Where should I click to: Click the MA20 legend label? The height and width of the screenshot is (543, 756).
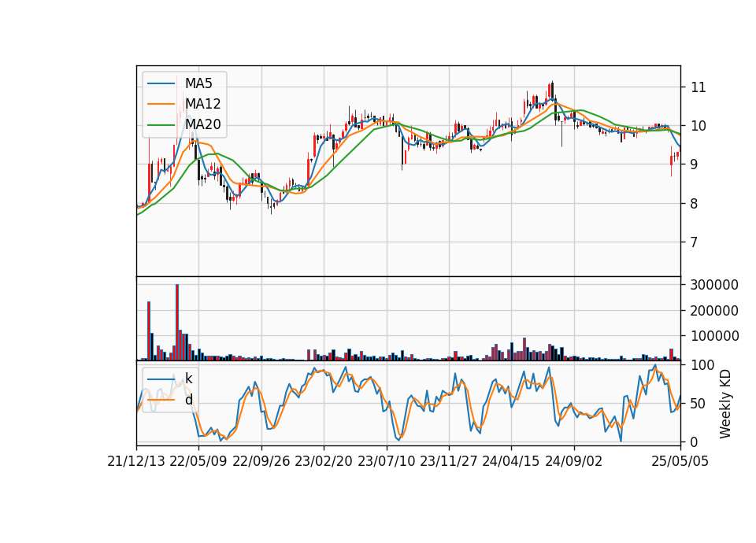[202, 125]
